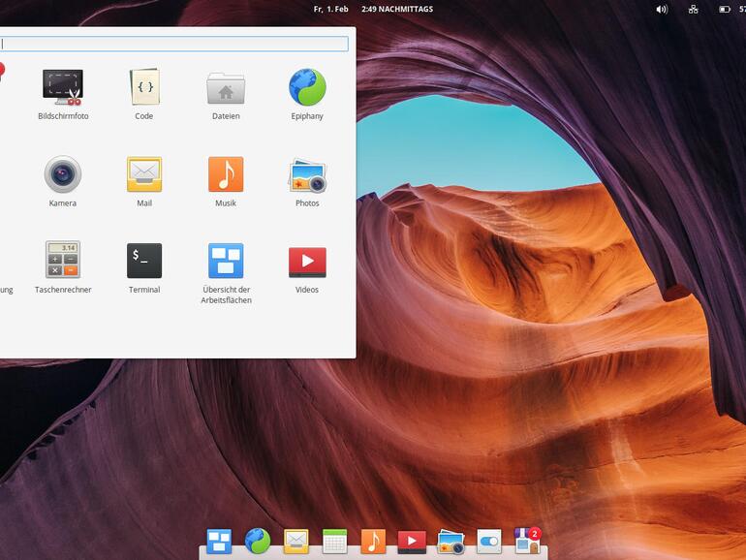The width and height of the screenshot is (746, 560).
Task: Open the network indicator in top panel
Action: 693,9
